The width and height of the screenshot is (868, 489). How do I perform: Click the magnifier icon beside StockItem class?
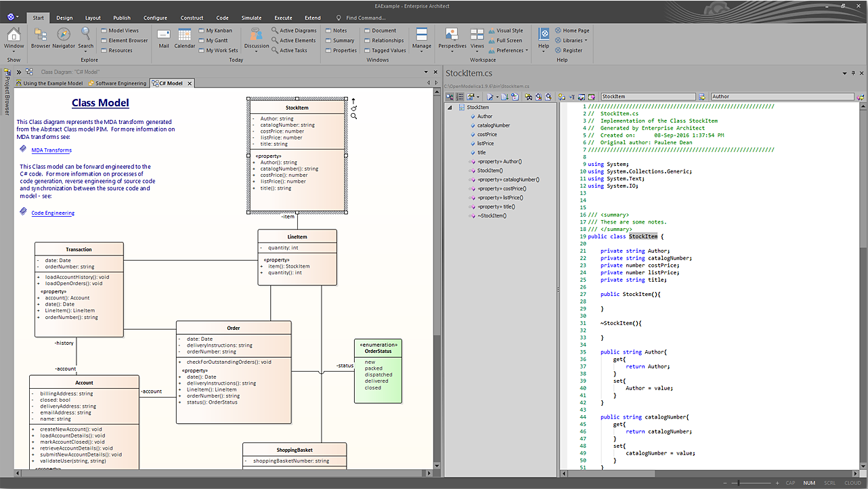coord(353,116)
